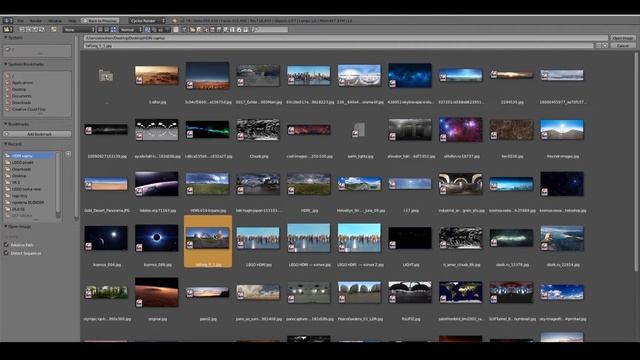Collapse the System panel
This screenshot has width=640, height=360.
6,38
